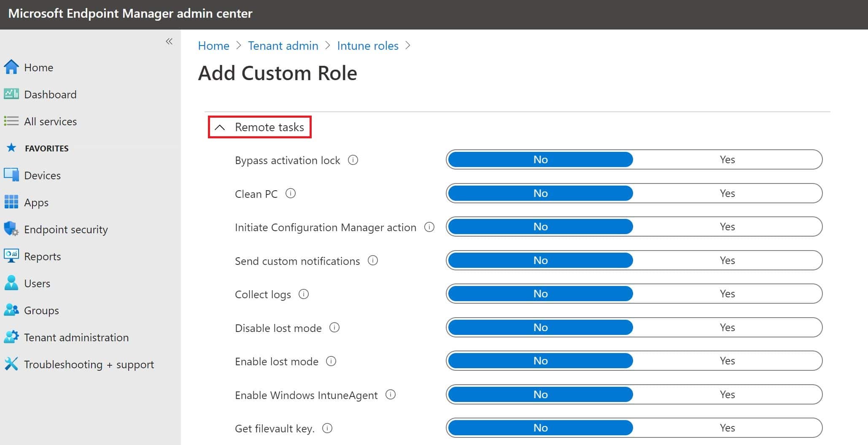
Task: Set Bypass activation lock to Yes
Action: pos(728,159)
